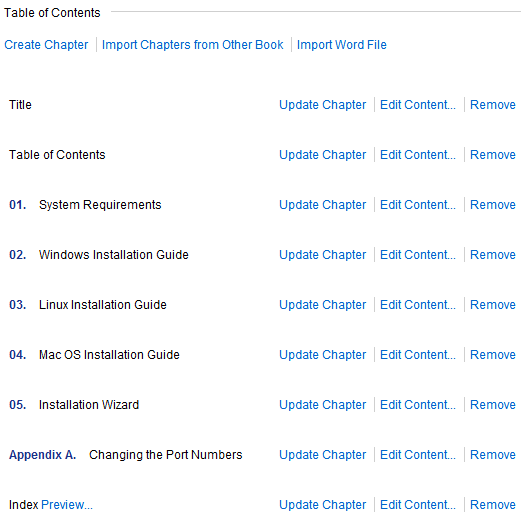Remove the Mac OS Installation Guide chapter
Image resolution: width=532 pixels, height=518 pixels.
coord(493,355)
